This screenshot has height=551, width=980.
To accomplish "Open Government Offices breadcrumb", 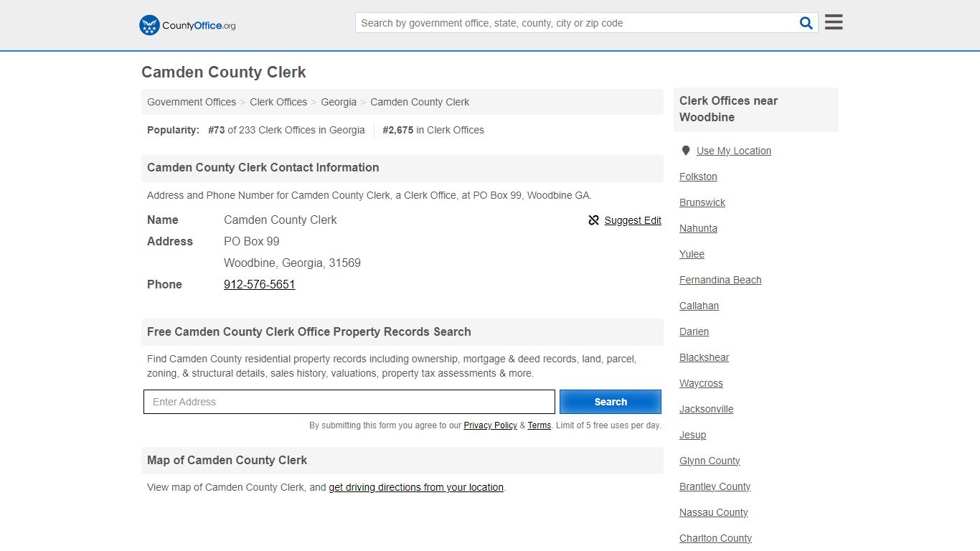I will [192, 102].
